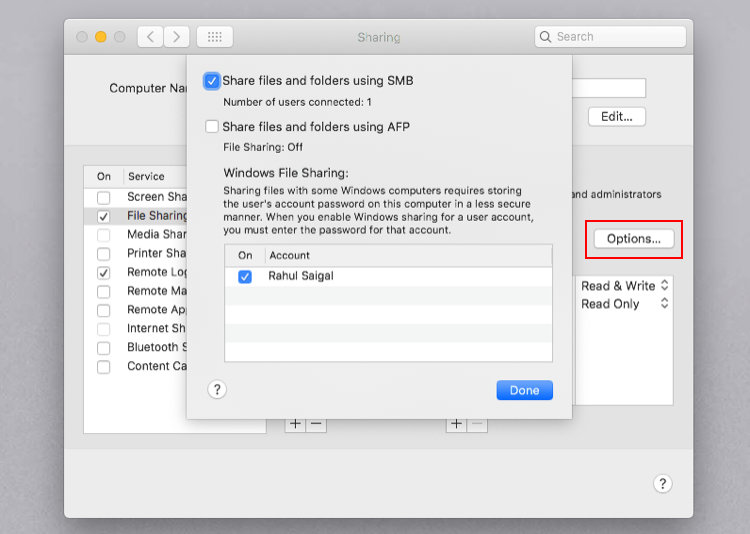
Task: Turn on the Printer Sharing service checkbox
Action: [x=103, y=254]
